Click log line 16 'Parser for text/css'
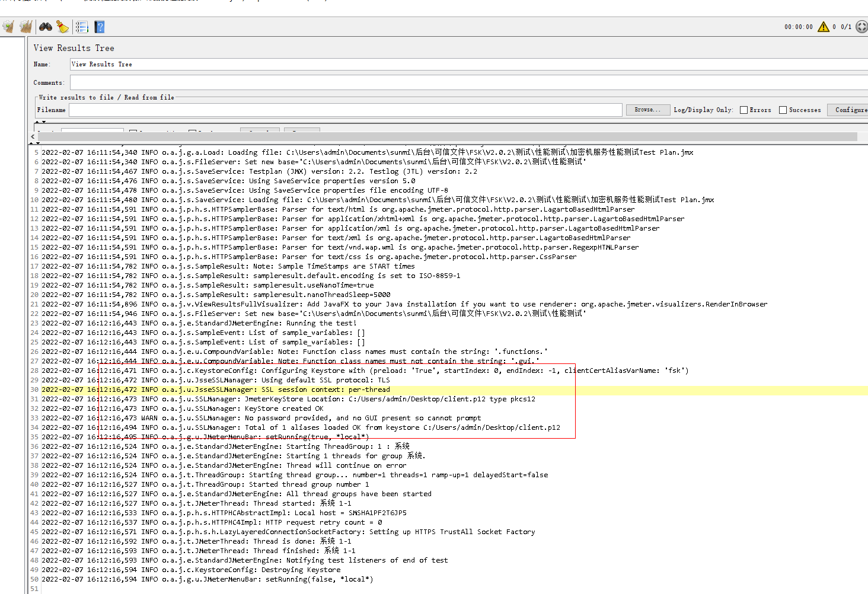868x594 pixels. [x=309, y=257]
